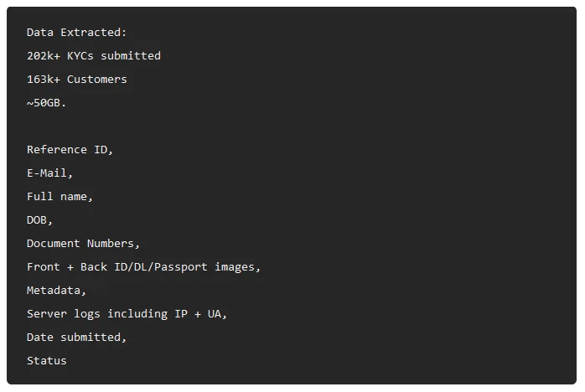Click the 'Full name,' line
This screenshot has height=392, width=585.
coord(60,197)
